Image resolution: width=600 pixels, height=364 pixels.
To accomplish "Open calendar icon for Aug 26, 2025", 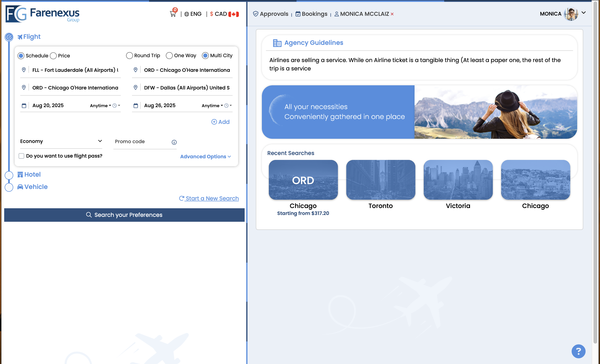I will (136, 106).
